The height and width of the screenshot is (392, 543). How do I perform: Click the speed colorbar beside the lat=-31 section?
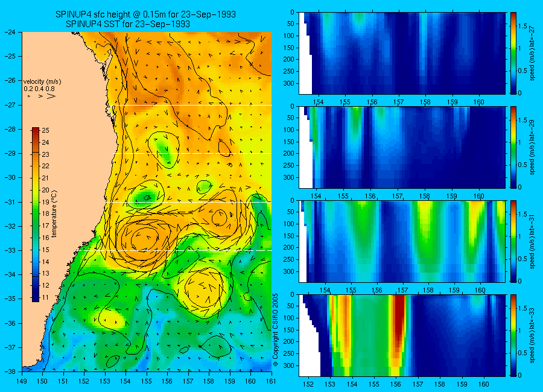click(513, 241)
